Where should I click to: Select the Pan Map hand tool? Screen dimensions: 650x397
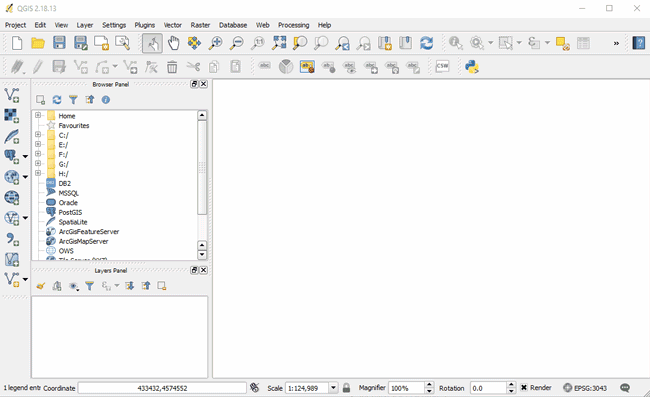[x=173, y=43]
